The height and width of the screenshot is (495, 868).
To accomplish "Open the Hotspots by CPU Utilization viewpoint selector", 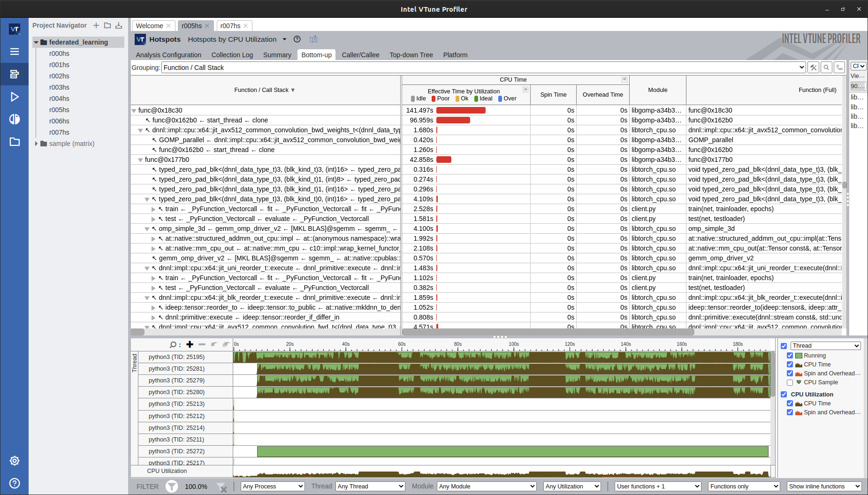I will tap(237, 39).
